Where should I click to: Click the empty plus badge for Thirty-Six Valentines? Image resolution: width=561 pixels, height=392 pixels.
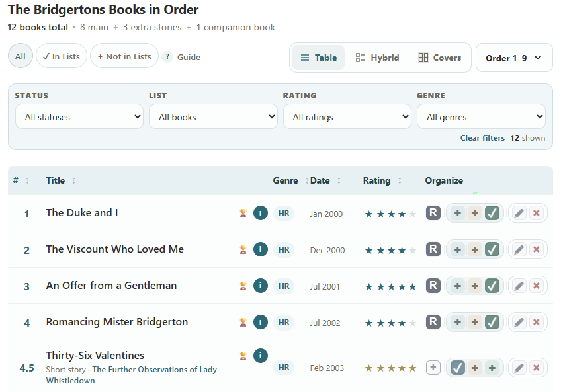tap(433, 368)
